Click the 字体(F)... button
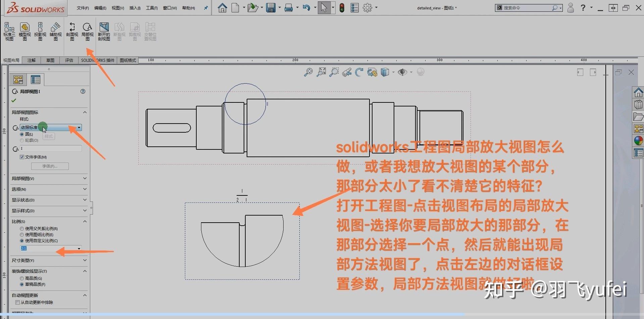 (50, 166)
